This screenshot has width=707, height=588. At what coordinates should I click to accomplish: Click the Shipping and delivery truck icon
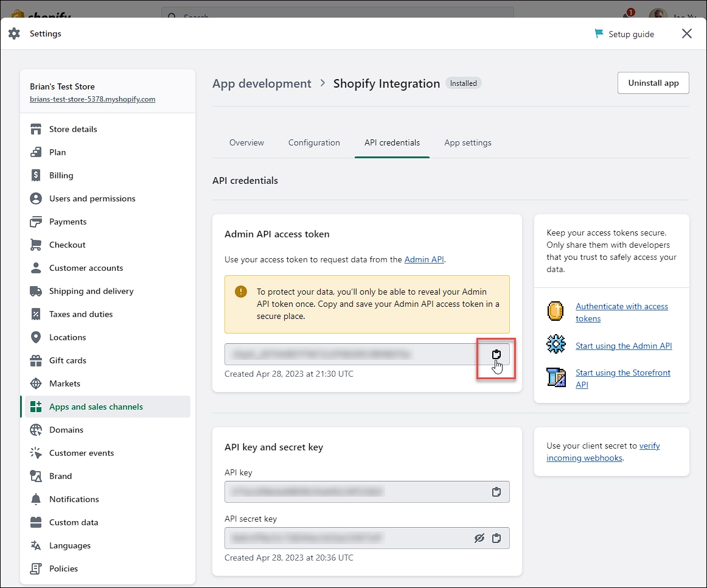coord(36,292)
